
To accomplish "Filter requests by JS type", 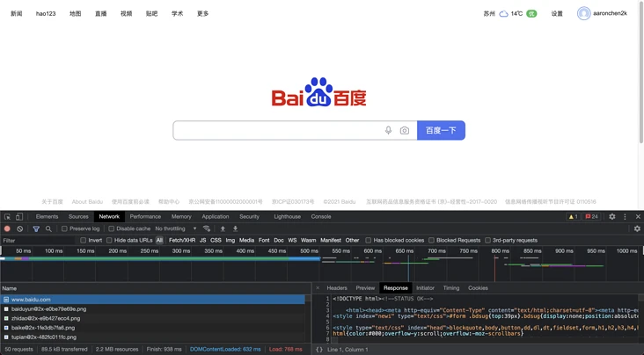I will click(x=203, y=241).
